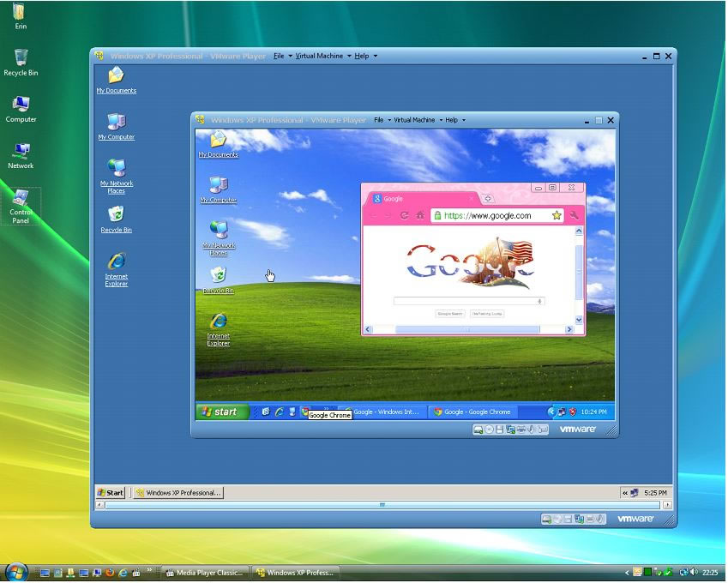Switch to Media Player Classic in Vista taskbar

point(205,573)
